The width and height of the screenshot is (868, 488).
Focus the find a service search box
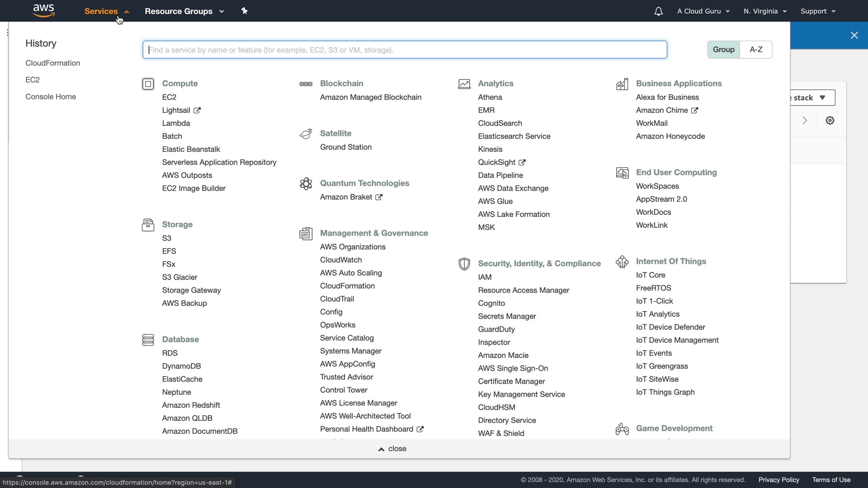tap(405, 50)
